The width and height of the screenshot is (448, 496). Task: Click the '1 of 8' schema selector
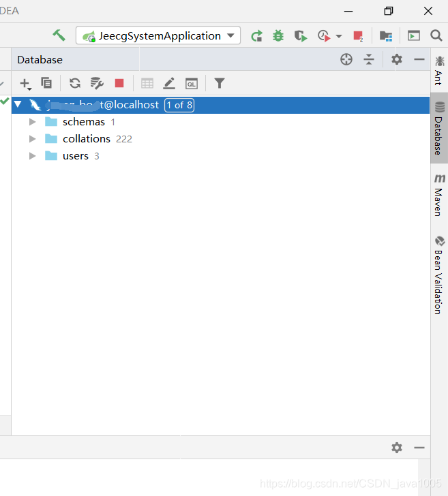point(179,105)
